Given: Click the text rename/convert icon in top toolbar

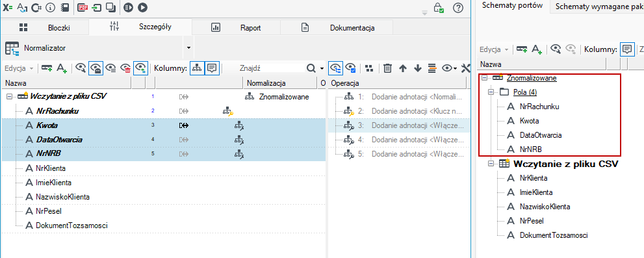Looking at the screenshot, I should pyautogui.click(x=23, y=7).
